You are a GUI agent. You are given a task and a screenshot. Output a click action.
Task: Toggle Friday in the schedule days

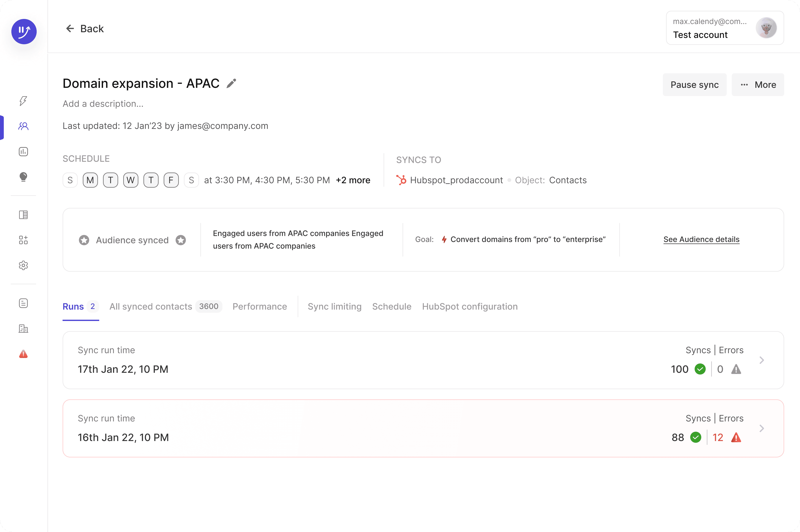(171, 180)
